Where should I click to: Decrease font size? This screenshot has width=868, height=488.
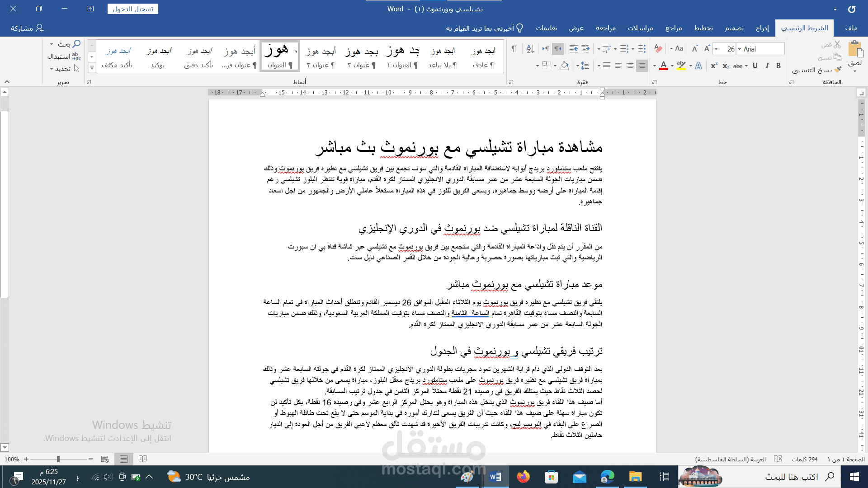[695, 49]
